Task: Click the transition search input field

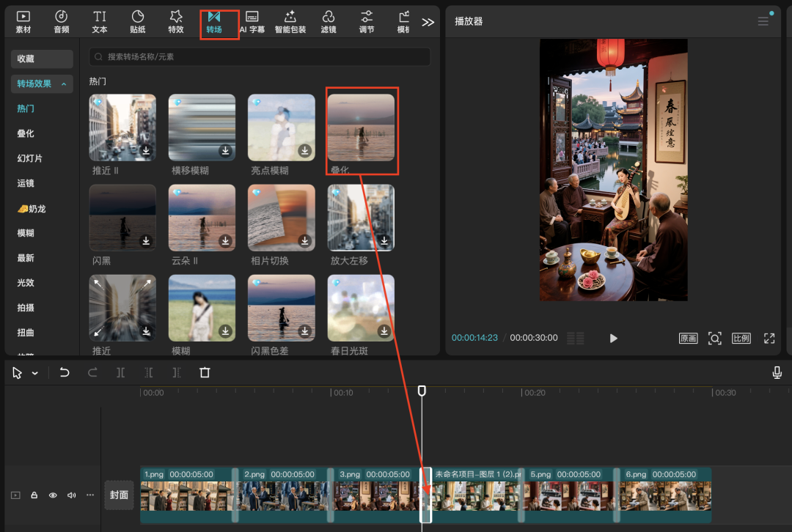Action: [260, 56]
